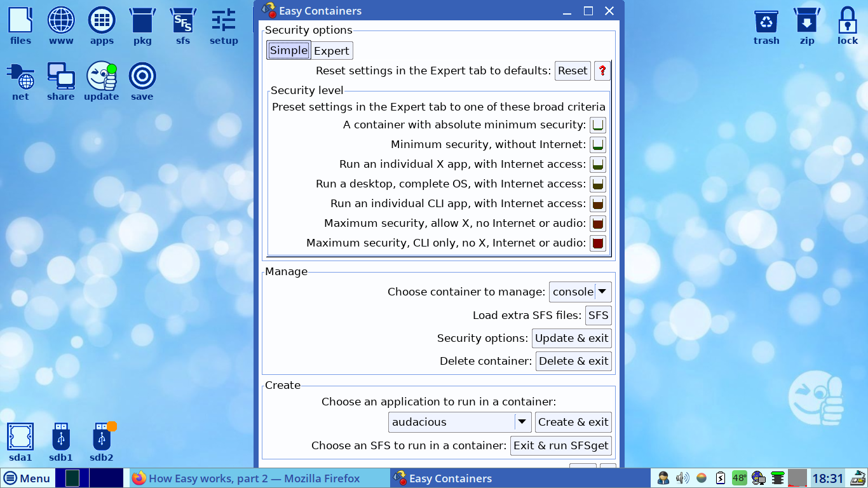Switch to the Simple tab
868x488 pixels.
pos(289,51)
